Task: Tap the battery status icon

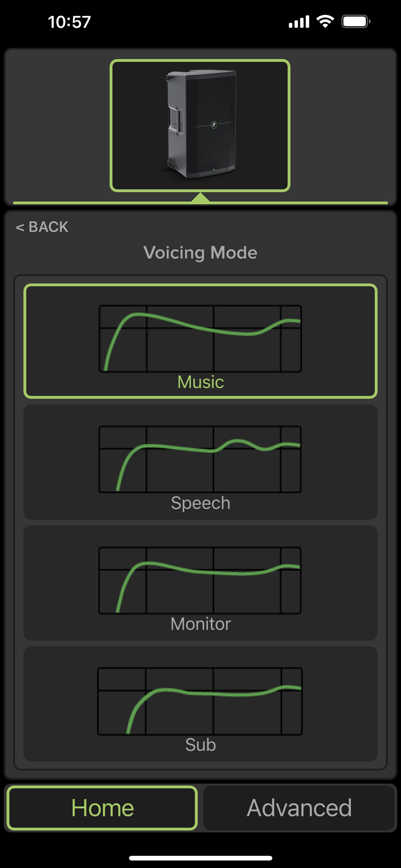Action: click(x=356, y=22)
